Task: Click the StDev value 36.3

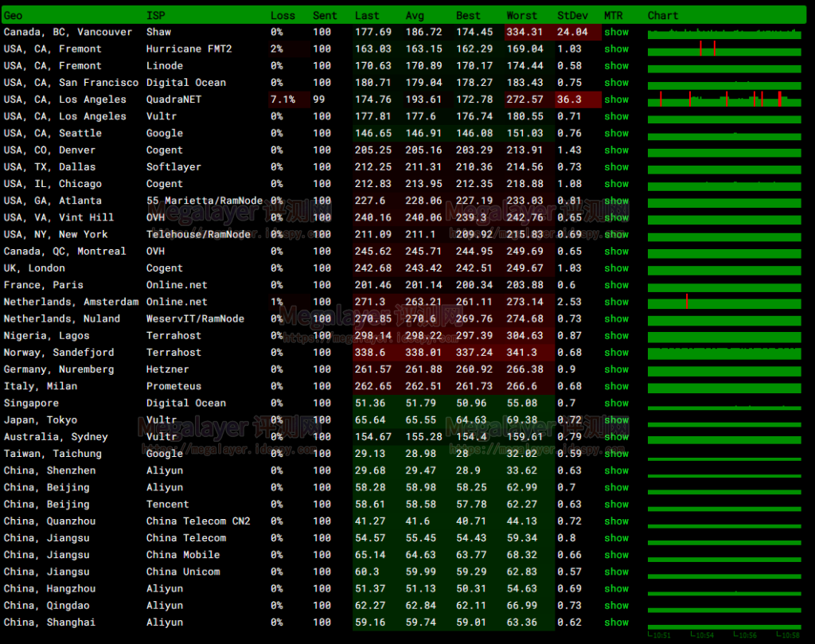Action: pyautogui.click(x=569, y=100)
